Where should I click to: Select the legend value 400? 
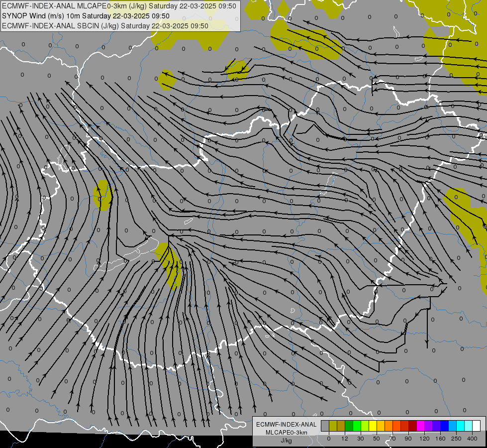(x=472, y=439)
